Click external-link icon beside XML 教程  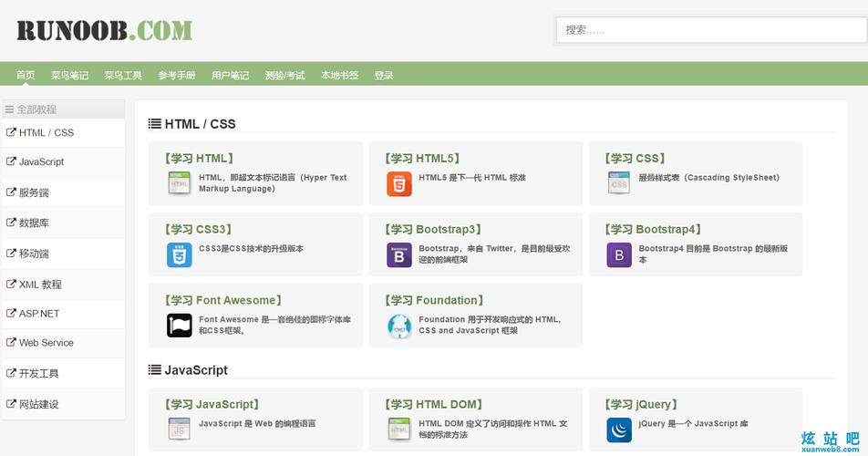point(11,284)
